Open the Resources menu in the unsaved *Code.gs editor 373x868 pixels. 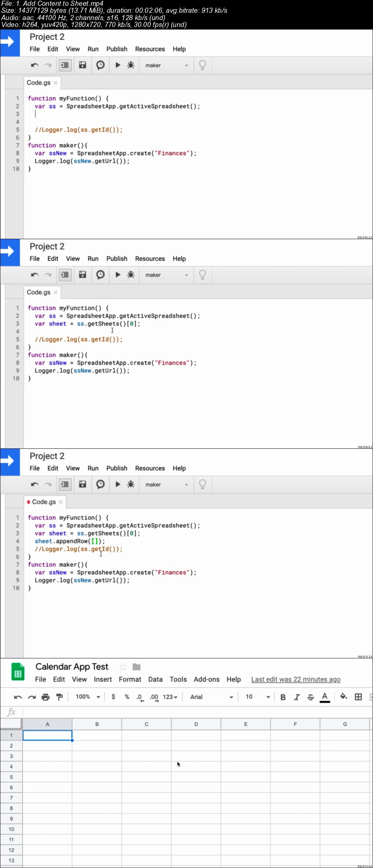point(150,468)
